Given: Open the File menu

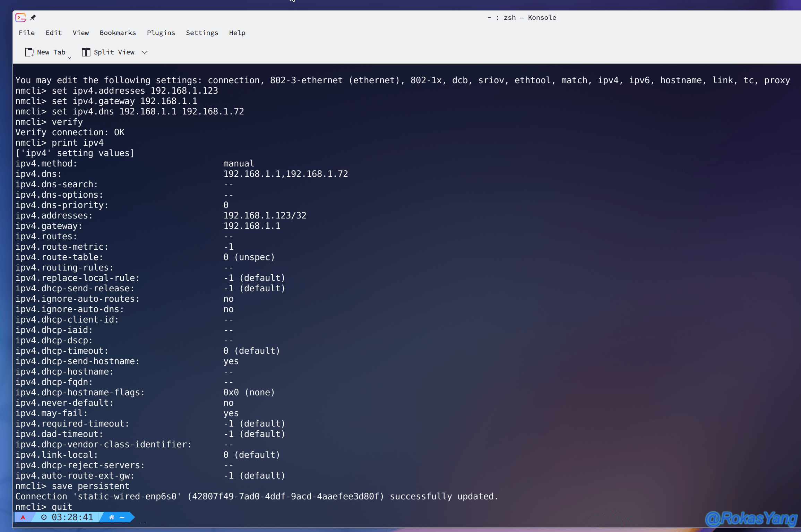Looking at the screenshot, I should coord(27,33).
